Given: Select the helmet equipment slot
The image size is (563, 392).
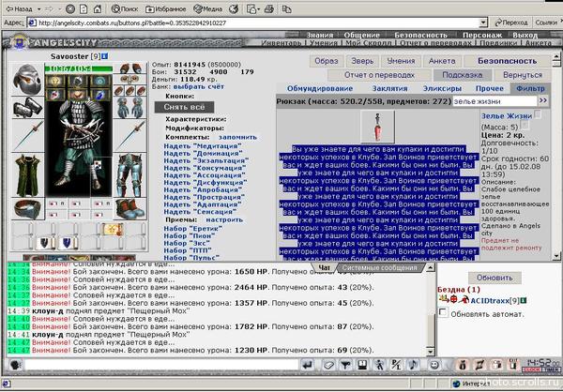Looking at the screenshot, I should click(x=27, y=79).
